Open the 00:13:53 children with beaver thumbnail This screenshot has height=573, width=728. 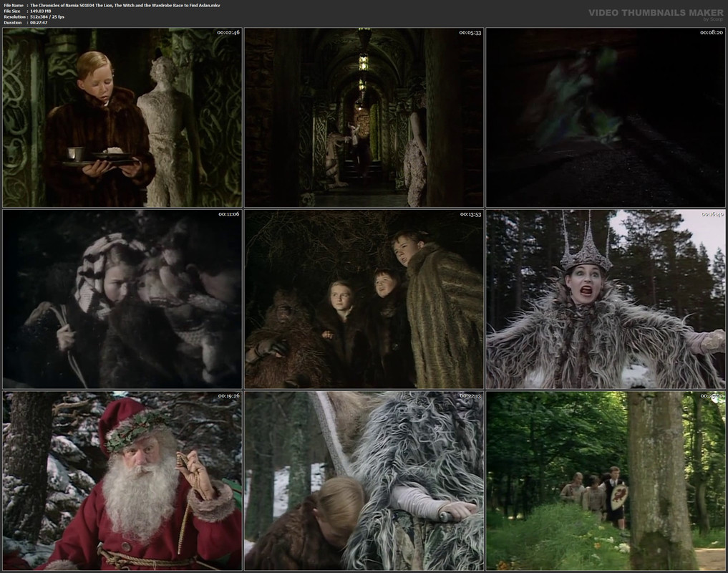[x=364, y=299]
